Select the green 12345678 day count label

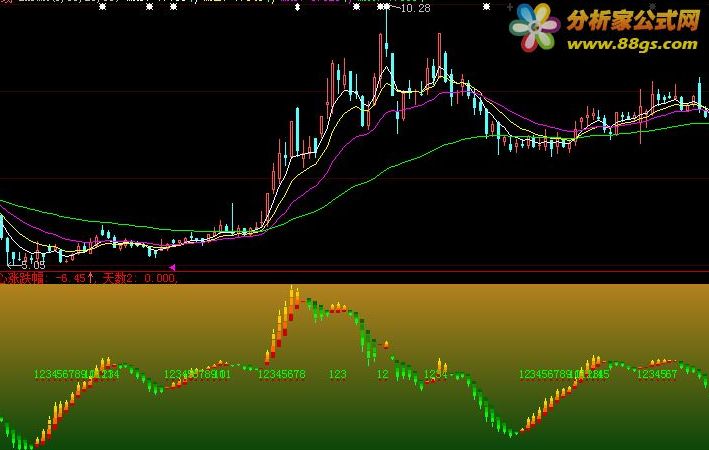coord(282,374)
